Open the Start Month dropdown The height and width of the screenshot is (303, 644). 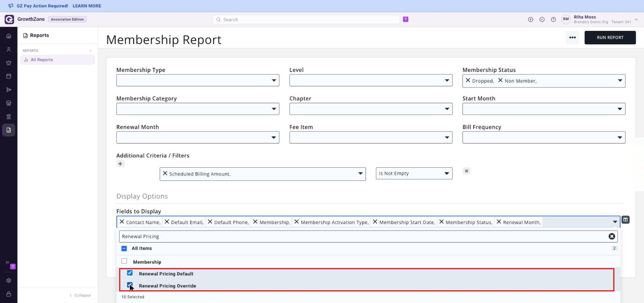544,109
